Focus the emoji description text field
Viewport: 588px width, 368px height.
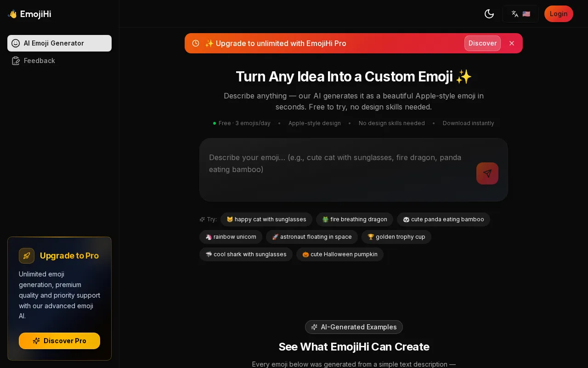338,170
